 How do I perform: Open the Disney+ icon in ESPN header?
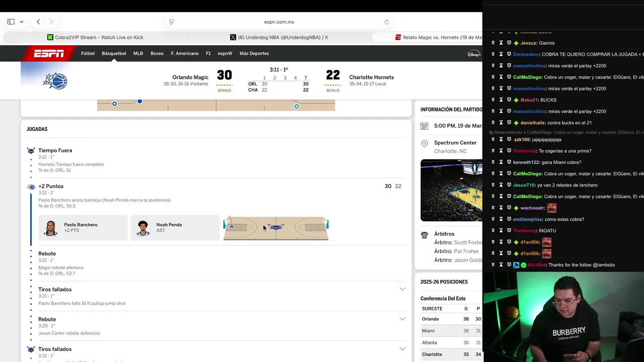(x=473, y=53)
